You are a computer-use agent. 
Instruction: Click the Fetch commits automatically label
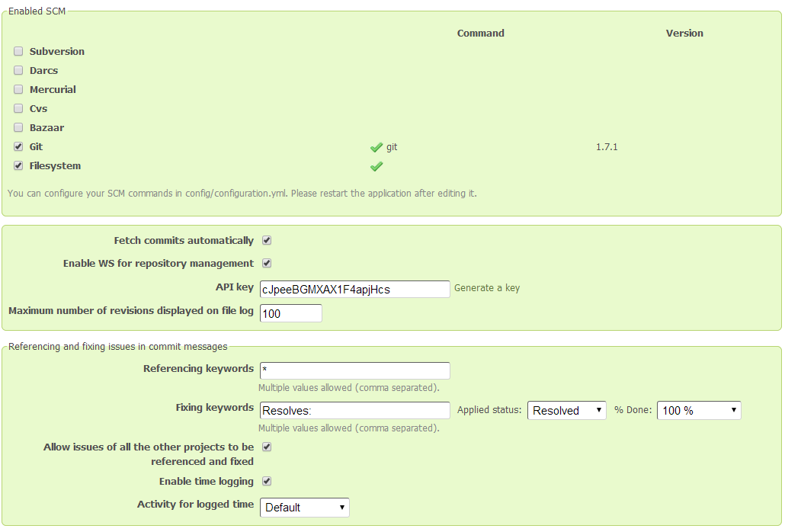(x=184, y=241)
